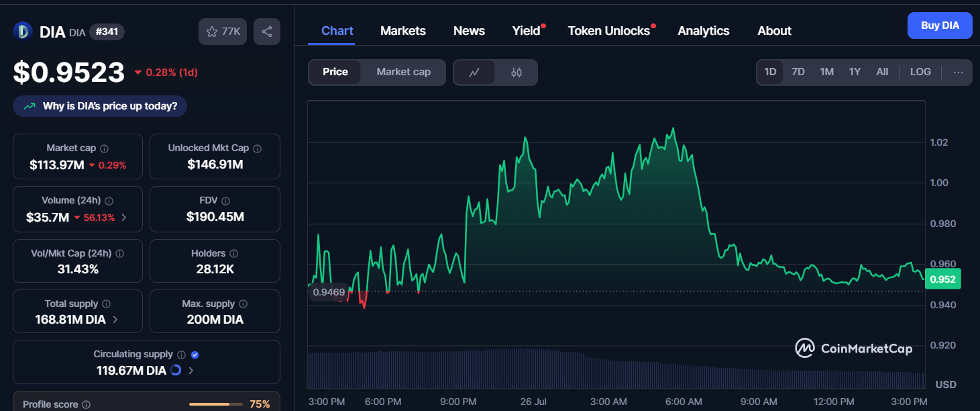
Task: Switch chart to Market cap view
Action: pyautogui.click(x=404, y=72)
